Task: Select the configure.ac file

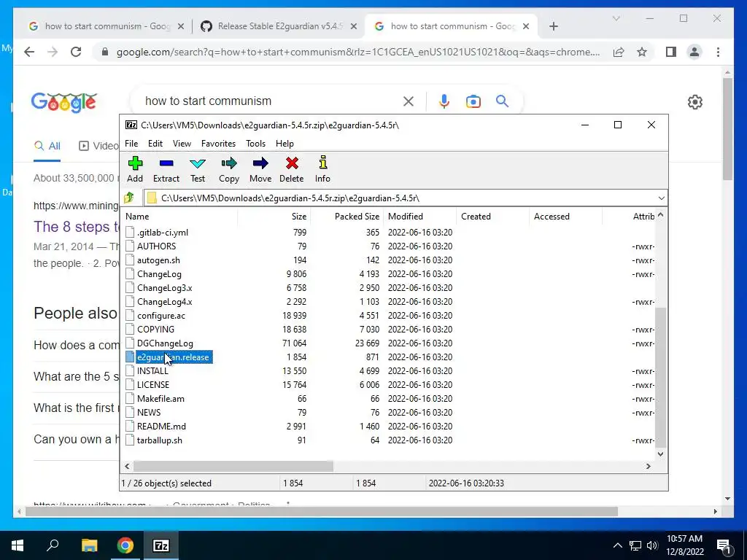Action: pos(161,316)
